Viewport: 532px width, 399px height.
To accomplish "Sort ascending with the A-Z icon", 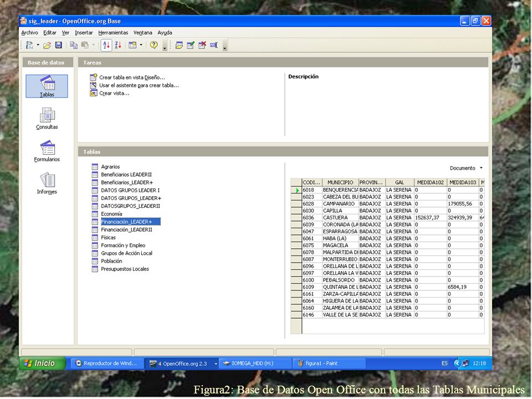I will pos(106,45).
